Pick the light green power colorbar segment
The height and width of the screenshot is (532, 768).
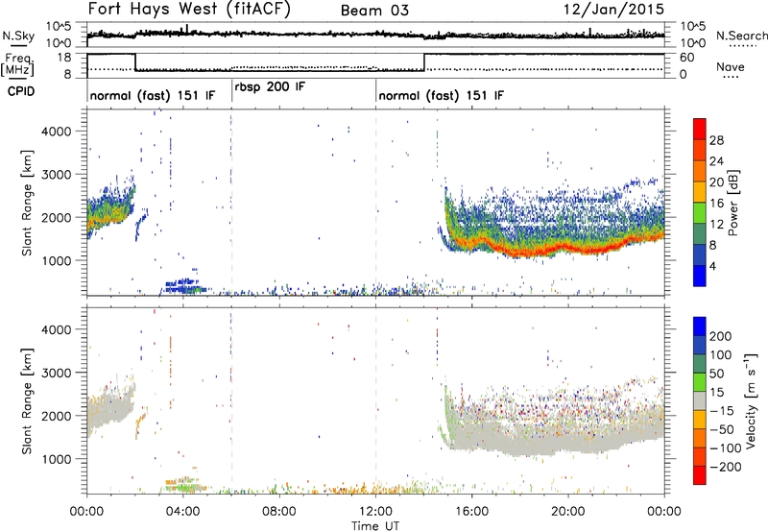click(x=700, y=213)
